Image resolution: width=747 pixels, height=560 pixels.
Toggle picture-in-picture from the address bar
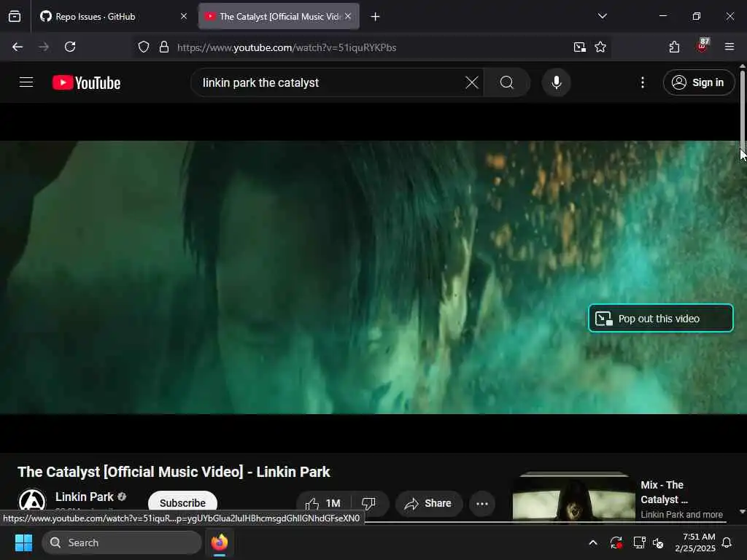[x=580, y=47]
